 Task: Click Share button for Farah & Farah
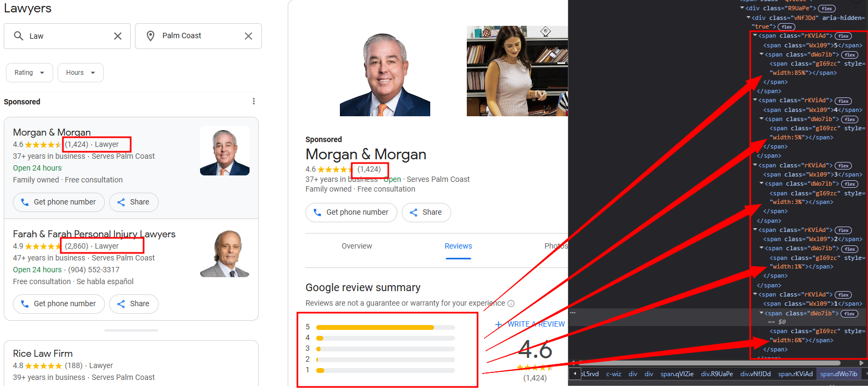tap(134, 304)
